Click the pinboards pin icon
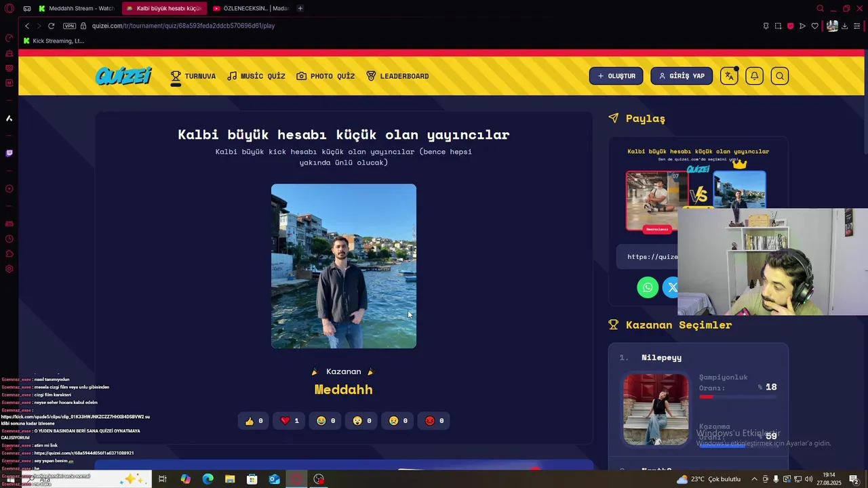 (x=766, y=26)
